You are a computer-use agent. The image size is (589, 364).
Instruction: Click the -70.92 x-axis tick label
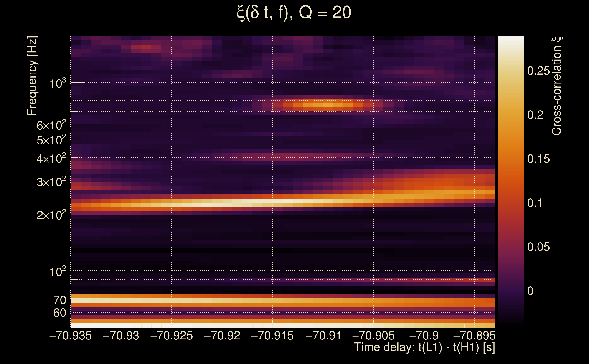point(222,336)
